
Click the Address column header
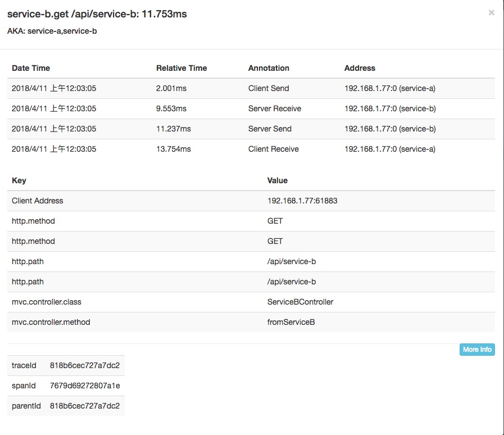coord(360,68)
